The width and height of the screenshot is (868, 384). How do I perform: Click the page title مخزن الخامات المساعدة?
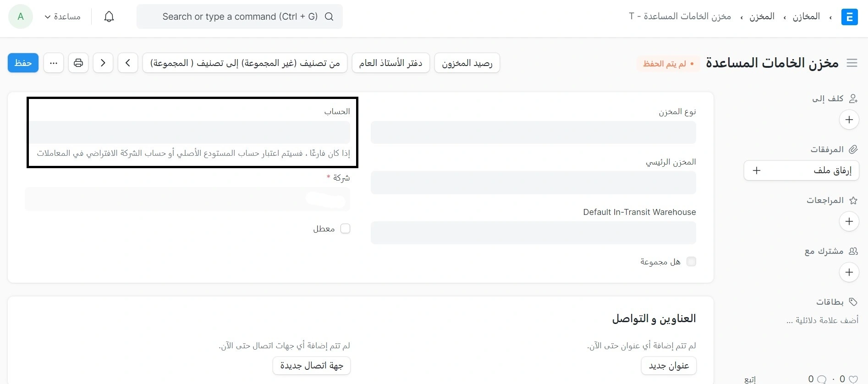tap(772, 63)
